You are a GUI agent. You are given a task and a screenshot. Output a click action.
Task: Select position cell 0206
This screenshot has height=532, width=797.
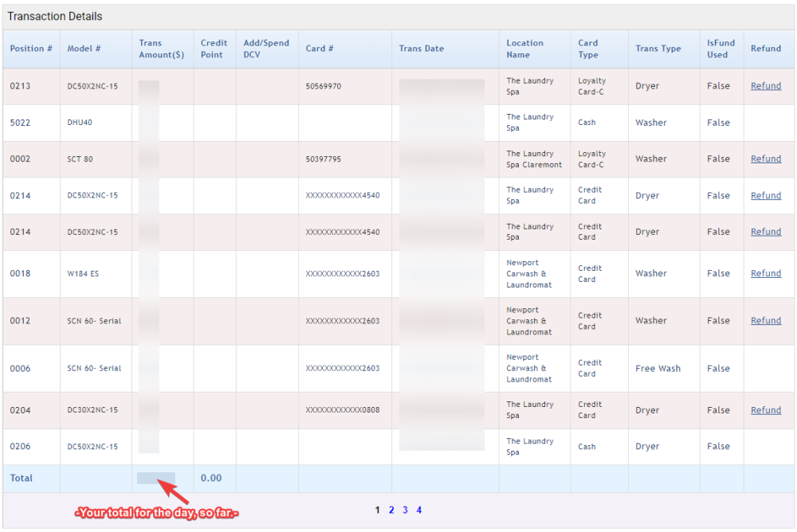(21, 446)
